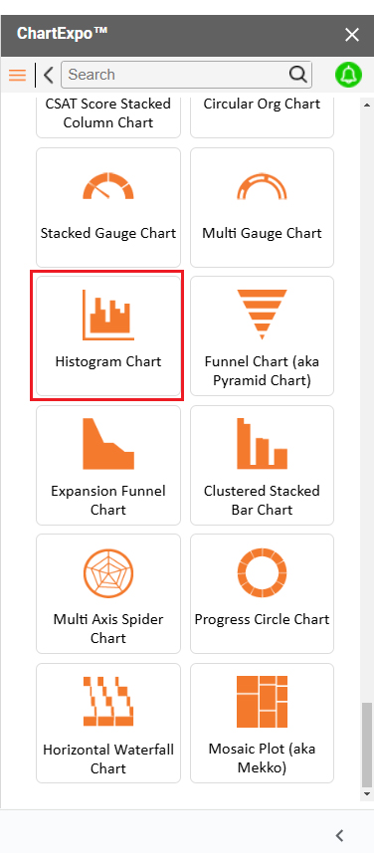Select the Stacked Gauge Chart tile
This screenshot has width=374, height=868.
point(108,208)
